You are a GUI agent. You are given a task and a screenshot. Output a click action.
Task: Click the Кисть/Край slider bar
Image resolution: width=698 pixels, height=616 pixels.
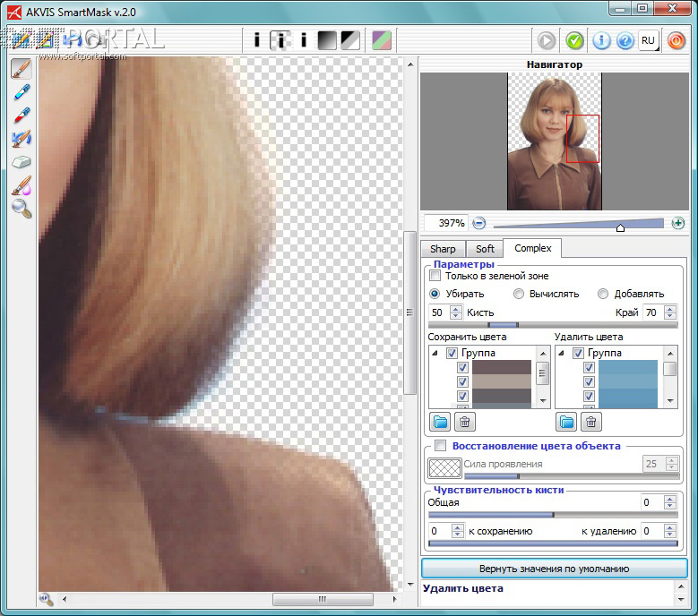point(553,325)
